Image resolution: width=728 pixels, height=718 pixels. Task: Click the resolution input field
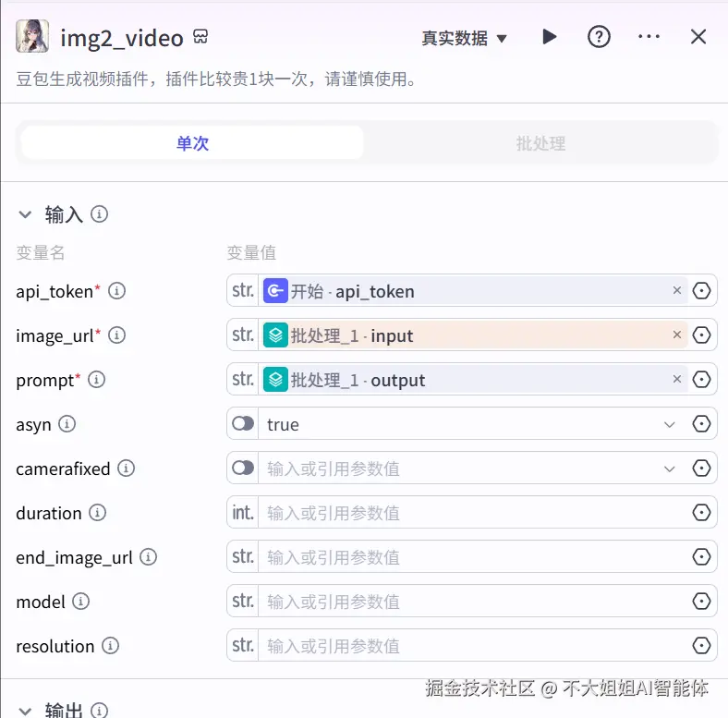point(472,646)
